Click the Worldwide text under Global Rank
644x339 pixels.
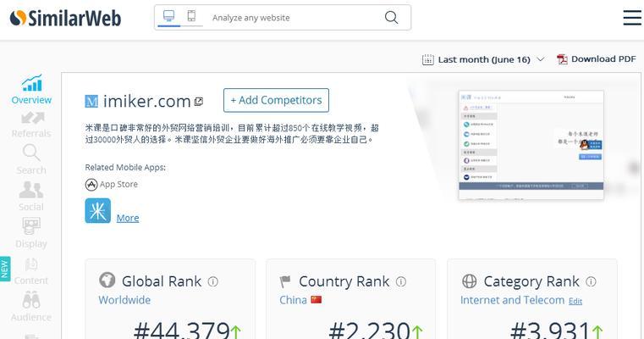pyautogui.click(x=124, y=300)
